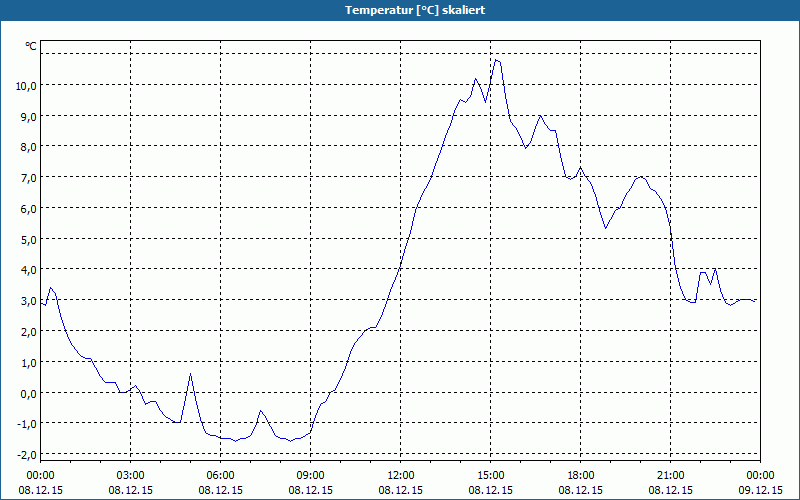Select the 09:00 time label
This screenshot has width=800, height=500.
coord(311,476)
